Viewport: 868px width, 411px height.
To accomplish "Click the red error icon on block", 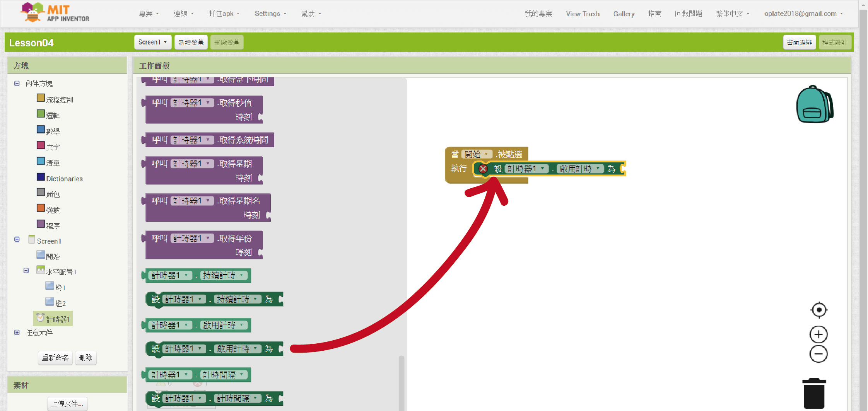I will click(483, 169).
